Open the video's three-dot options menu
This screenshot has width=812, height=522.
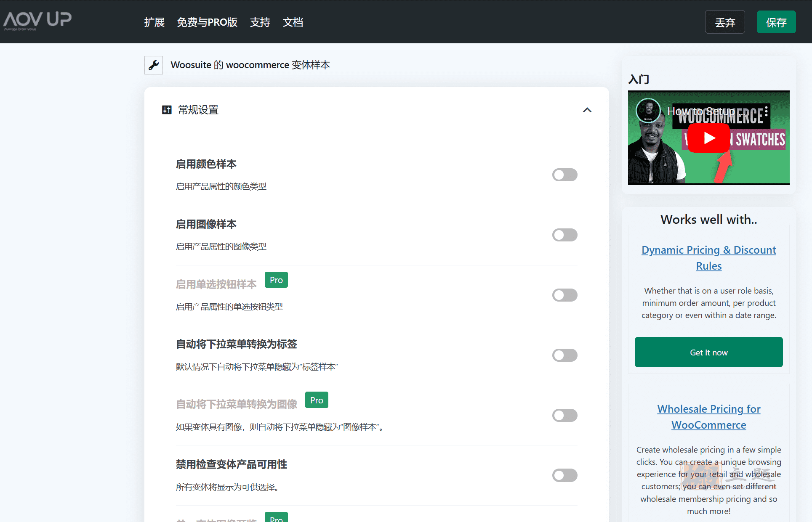tap(766, 111)
